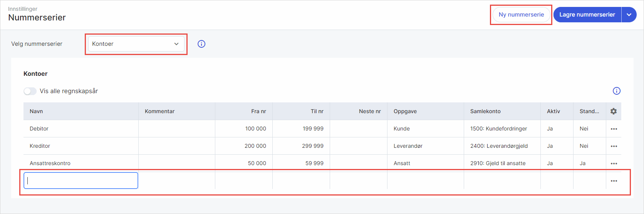Open the three-dot menu for Ansattreskonto row
This screenshot has height=214, width=644.
coord(614,164)
